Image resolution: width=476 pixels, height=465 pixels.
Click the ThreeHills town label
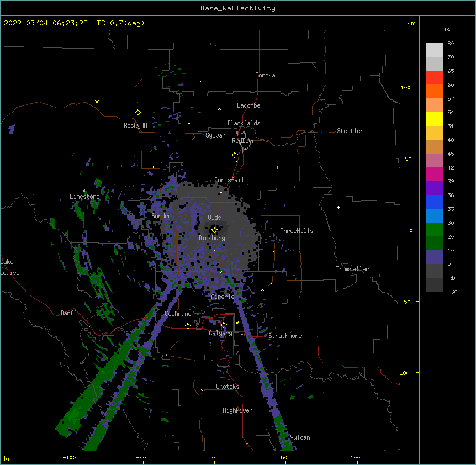297,231
